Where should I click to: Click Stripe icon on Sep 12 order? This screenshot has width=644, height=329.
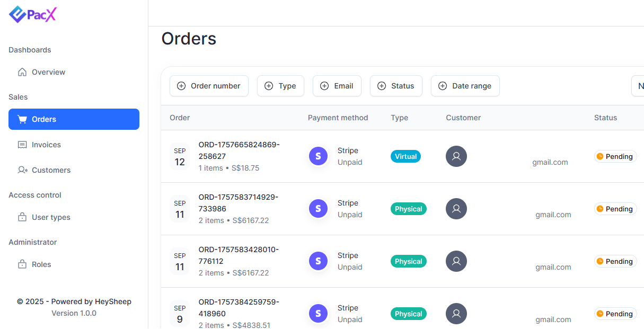pyautogui.click(x=318, y=156)
